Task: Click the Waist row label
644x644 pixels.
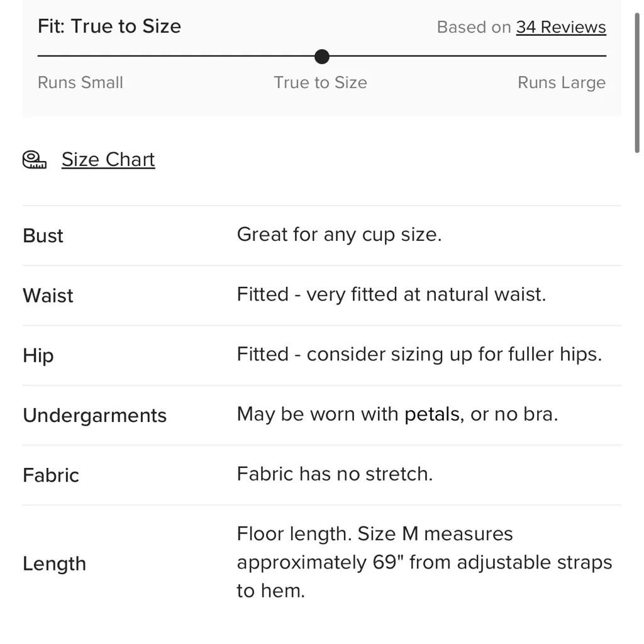Action: (x=48, y=296)
